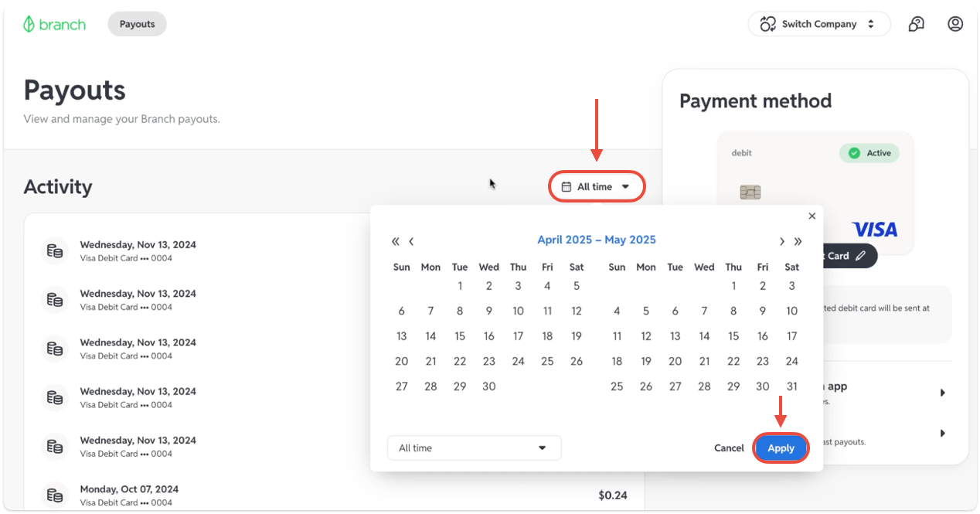
Task: Go to previous month arrow
Action: (x=411, y=241)
